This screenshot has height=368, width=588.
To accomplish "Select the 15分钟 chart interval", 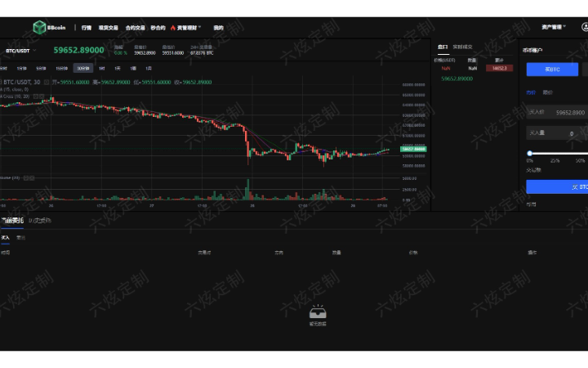I will [x=61, y=69].
